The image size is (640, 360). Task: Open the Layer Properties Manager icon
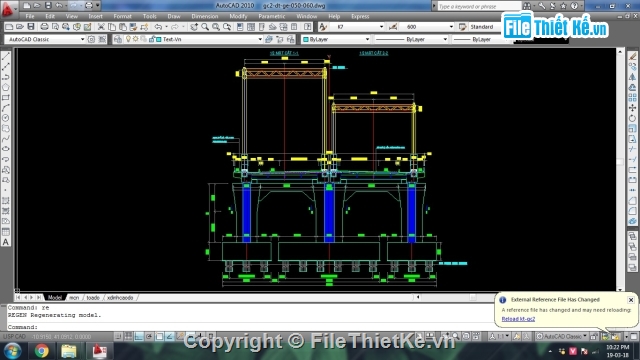(118, 39)
